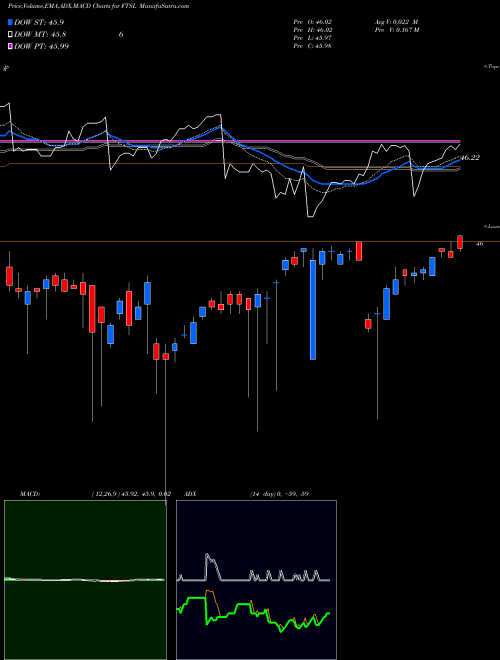
Task: Click the tallest blue candlestick body
Action: [313, 310]
